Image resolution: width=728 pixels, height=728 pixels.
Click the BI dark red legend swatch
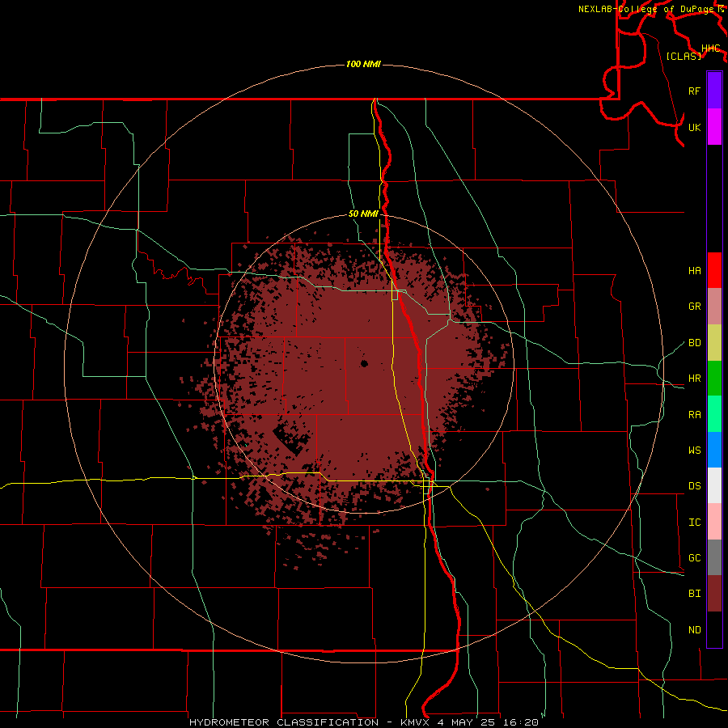[714, 594]
